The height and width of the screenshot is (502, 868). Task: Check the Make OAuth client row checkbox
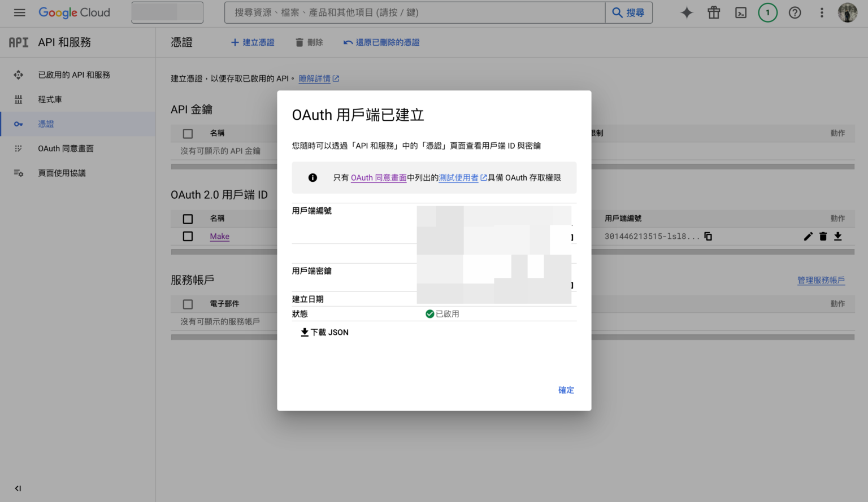click(188, 236)
